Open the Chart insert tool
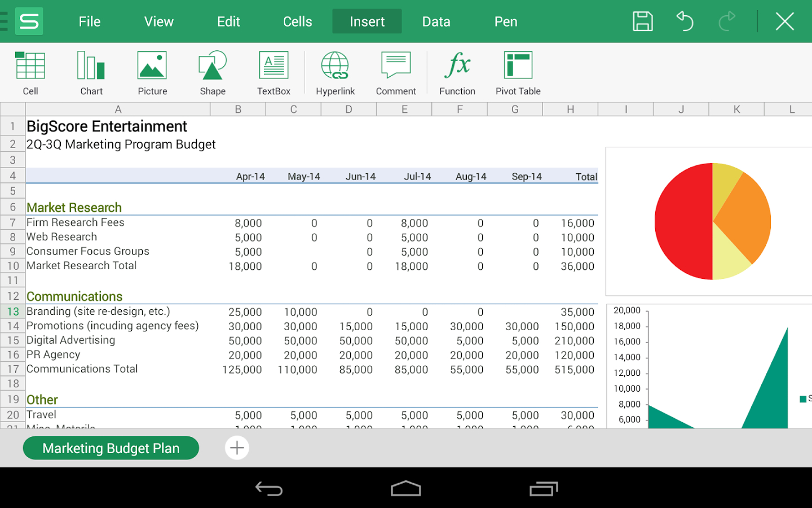This screenshot has height=508, width=812. point(91,73)
